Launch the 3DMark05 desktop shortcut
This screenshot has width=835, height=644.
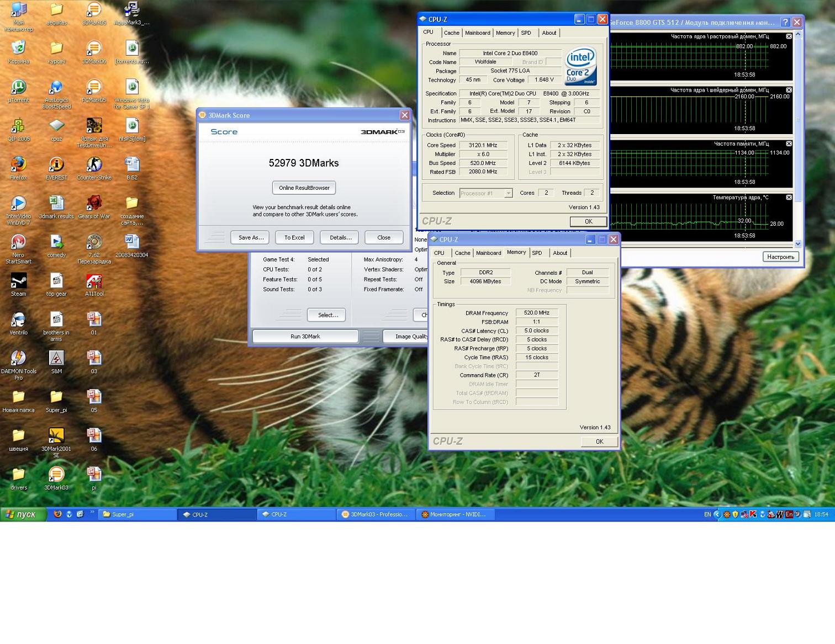point(94,14)
